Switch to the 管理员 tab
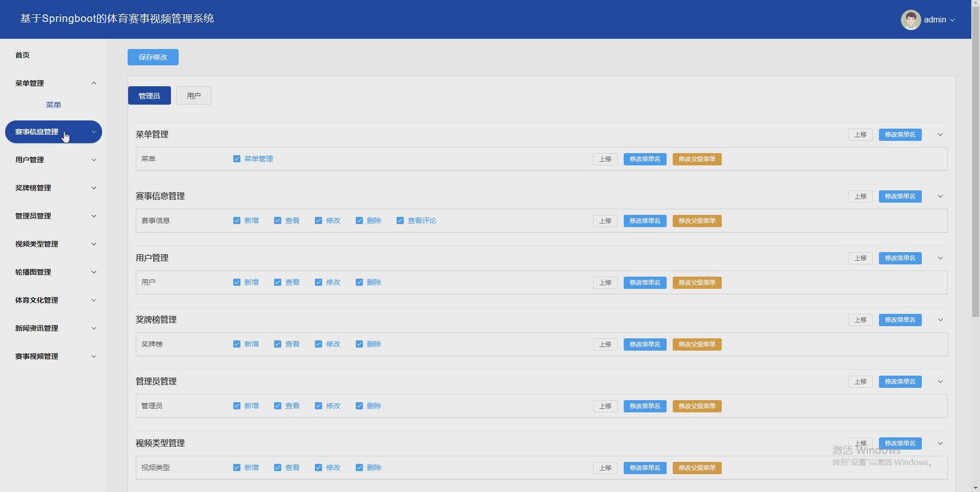980x492 pixels. tap(150, 95)
